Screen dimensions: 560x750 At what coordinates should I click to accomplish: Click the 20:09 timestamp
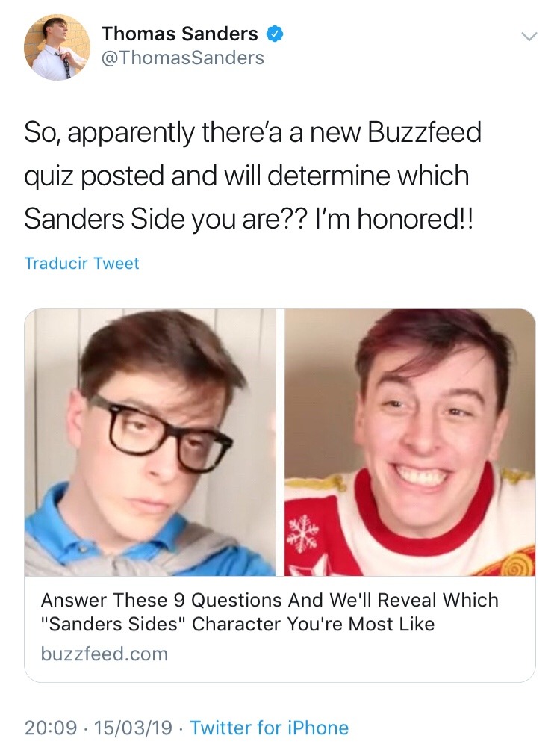coord(51,728)
